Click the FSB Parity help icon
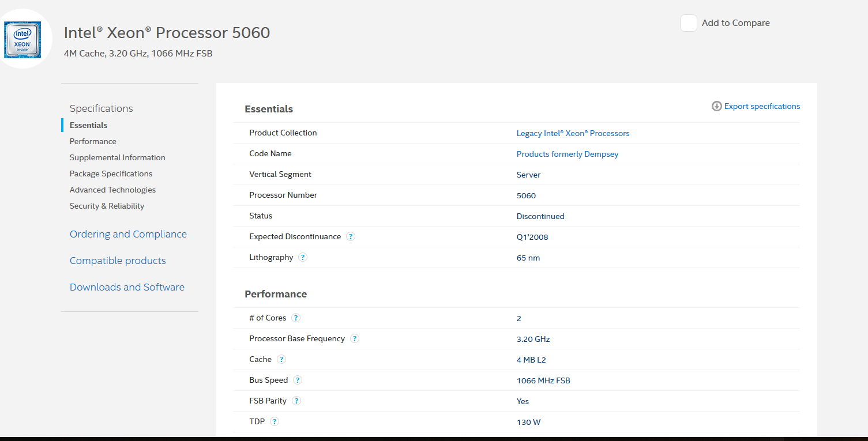Viewport: 868px width, 441px height. tap(296, 401)
